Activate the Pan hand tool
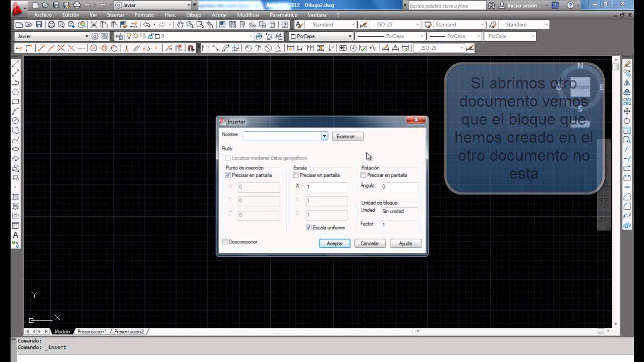This screenshot has height=362, width=644. pyautogui.click(x=180, y=25)
